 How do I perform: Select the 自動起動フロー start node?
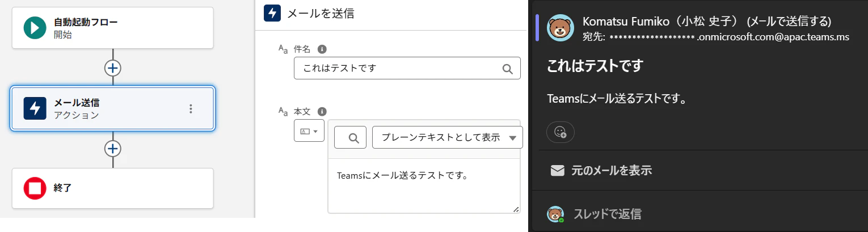(x=112, y=28)
